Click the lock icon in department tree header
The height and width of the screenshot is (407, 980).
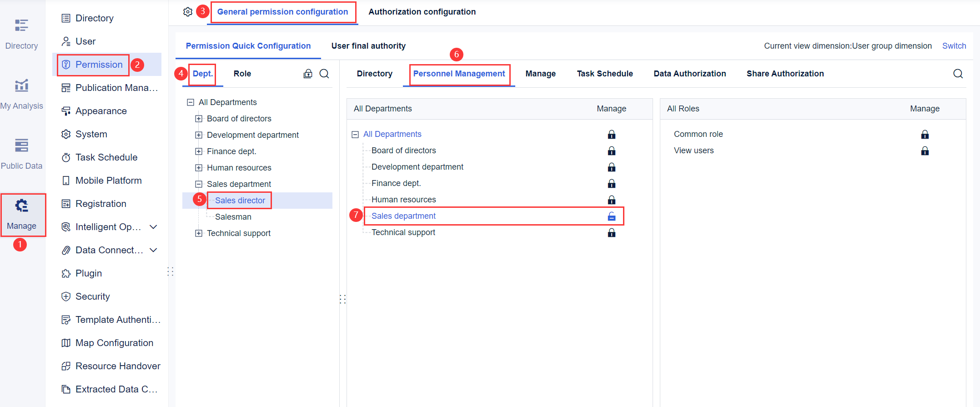point(308,74)
